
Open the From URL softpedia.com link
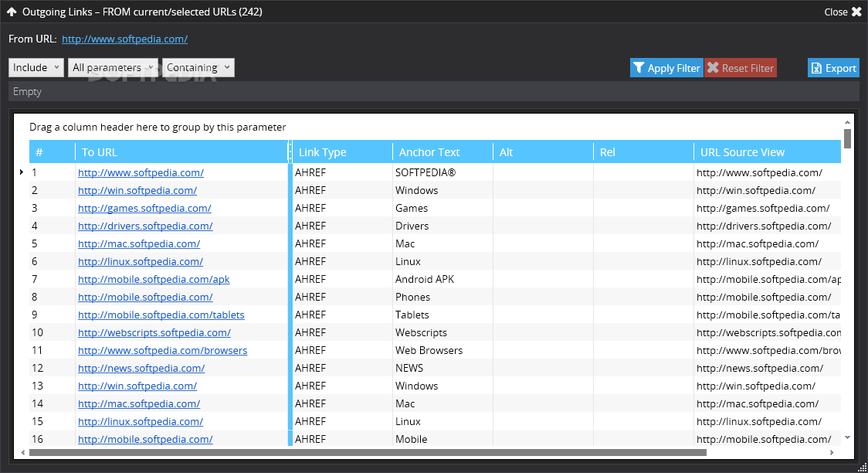coord(124,39)
